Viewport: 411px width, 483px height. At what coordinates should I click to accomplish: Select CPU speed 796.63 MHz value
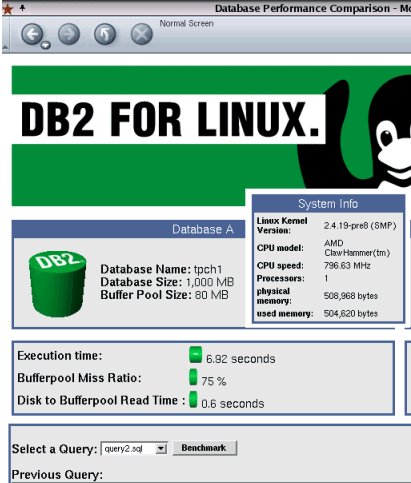pos(347,266)
